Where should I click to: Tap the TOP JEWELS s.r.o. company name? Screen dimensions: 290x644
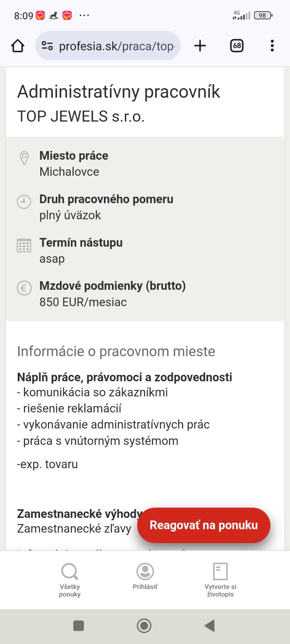(81, 116)
